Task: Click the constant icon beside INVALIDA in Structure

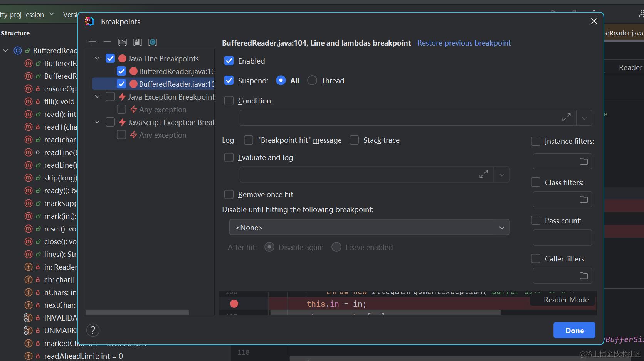Action: pyautogui.click(x=28, y=318)
